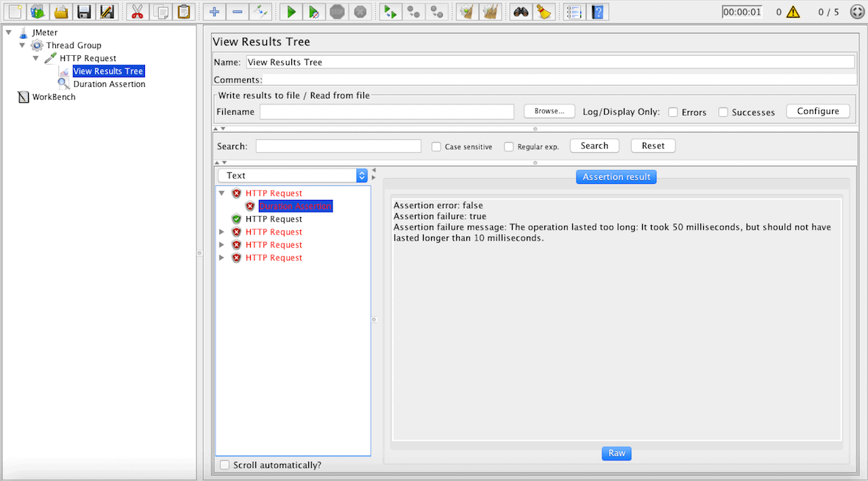This screenshot has height=481, width=868.
Task: Click the Configure button
Action: tap(818, 111)
